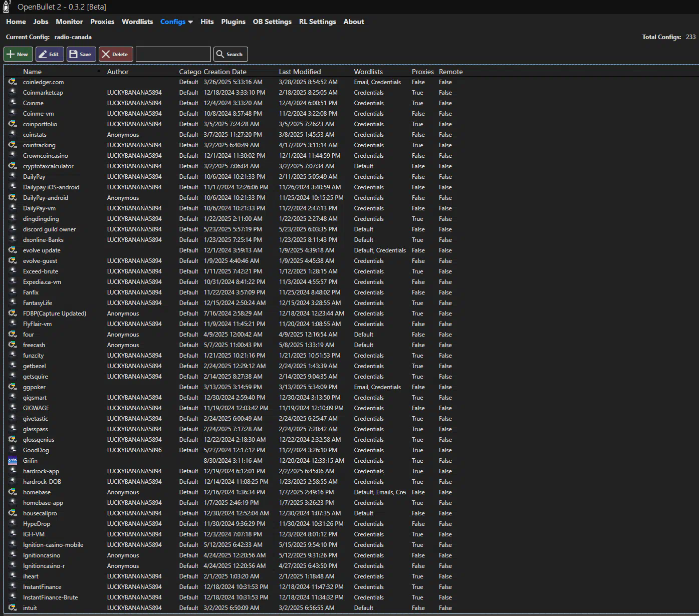The height and width of the screenshot is (616, 699).
Task: Click the Grifin config icon
Action: point(13,460)
